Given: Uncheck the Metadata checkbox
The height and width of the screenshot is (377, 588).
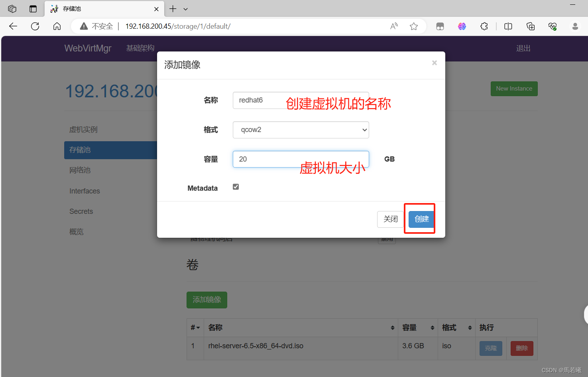Looking at the screenshot, I should click(236, 187).
